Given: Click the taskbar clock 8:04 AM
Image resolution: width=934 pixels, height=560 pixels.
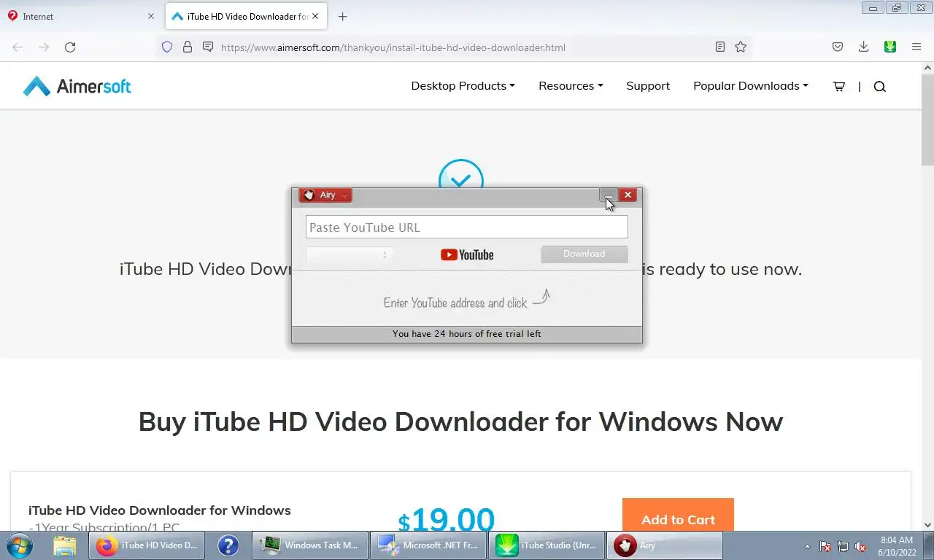Looking at the screenshot, I should click(x=897, y=546).
